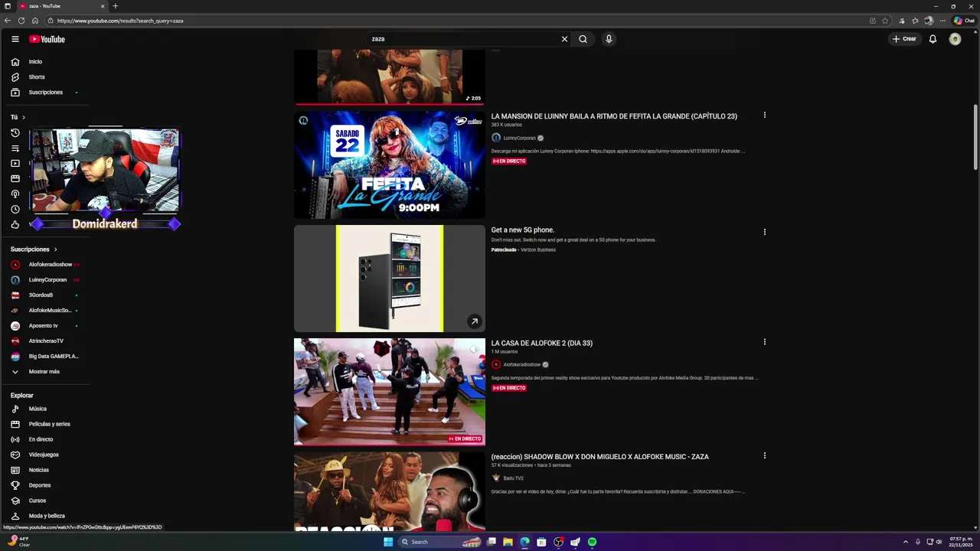Open the account avatar menu
980x551 pixels.
955,39
